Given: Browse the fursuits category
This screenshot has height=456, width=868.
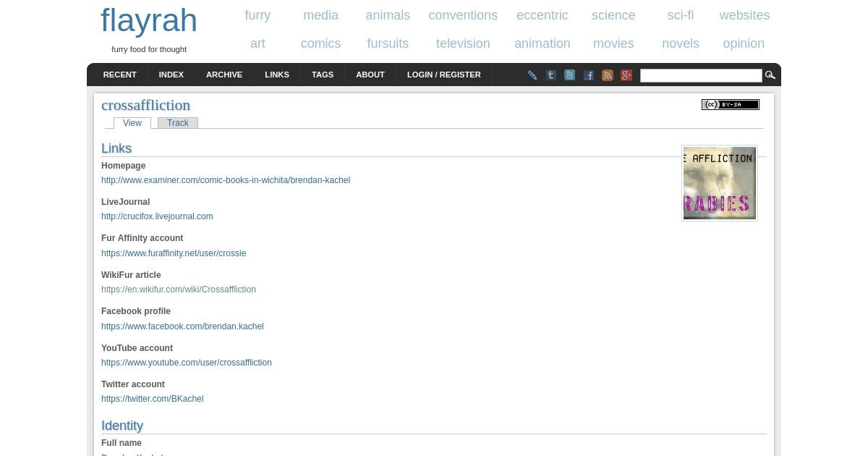Looking at the screenshot, I should tap(388, 43).
